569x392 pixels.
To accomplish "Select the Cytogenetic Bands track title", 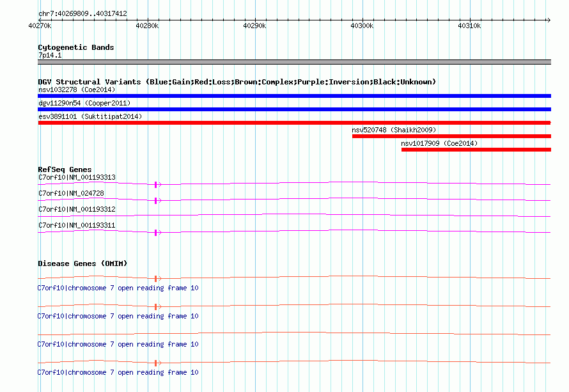I will tap(76, 47).
